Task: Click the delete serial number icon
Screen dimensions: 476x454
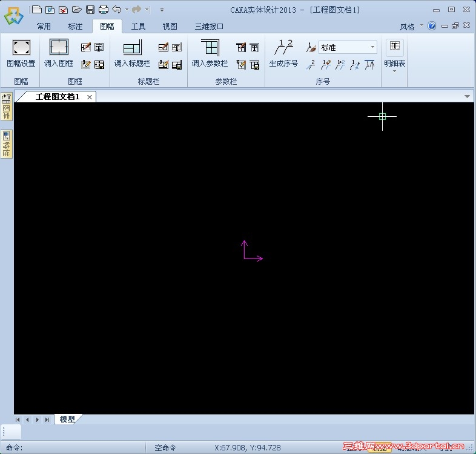Action: click(x=311, y=64)
